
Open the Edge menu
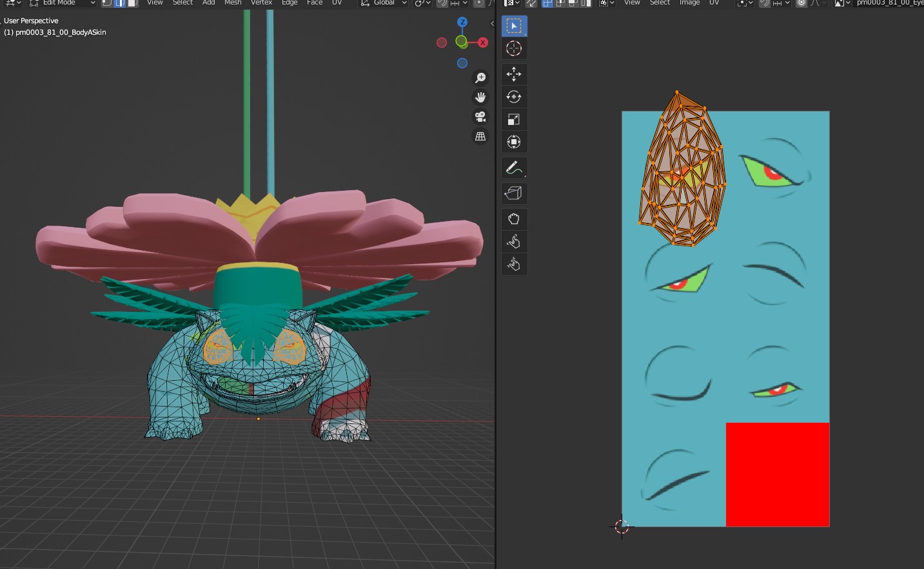pyautogui.click(x=290, y=3)
